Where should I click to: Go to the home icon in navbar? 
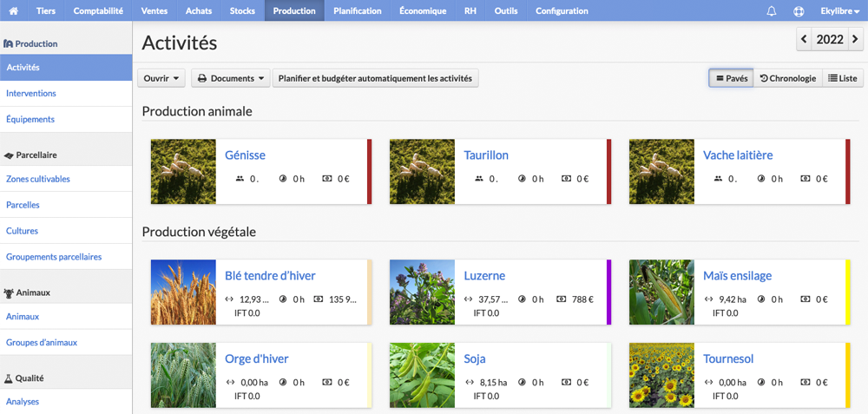tap(14, 10)
